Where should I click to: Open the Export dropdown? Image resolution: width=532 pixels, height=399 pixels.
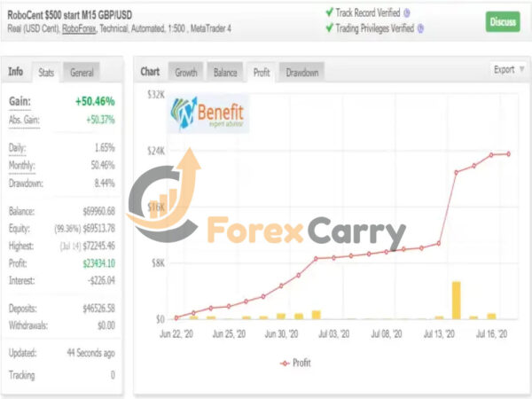(x=506, y=70)
